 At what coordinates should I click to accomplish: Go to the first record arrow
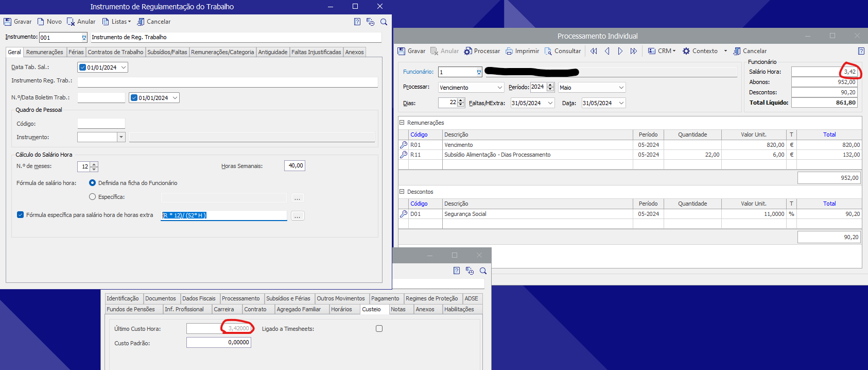(594, 51)
